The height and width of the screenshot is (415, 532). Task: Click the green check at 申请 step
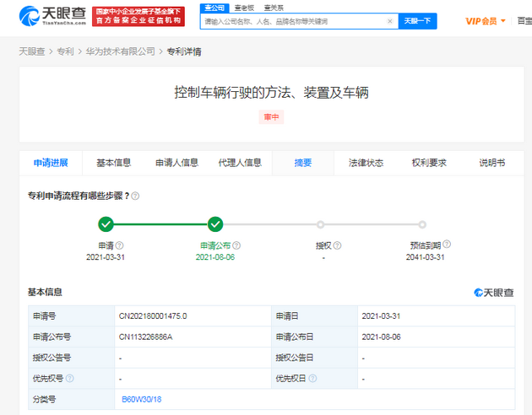[106, 224]
